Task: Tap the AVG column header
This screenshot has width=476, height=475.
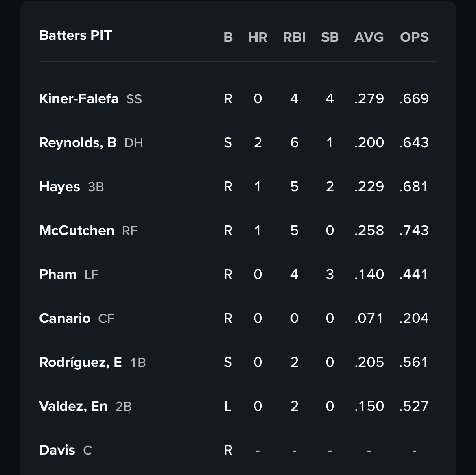Action: point(369,37)
